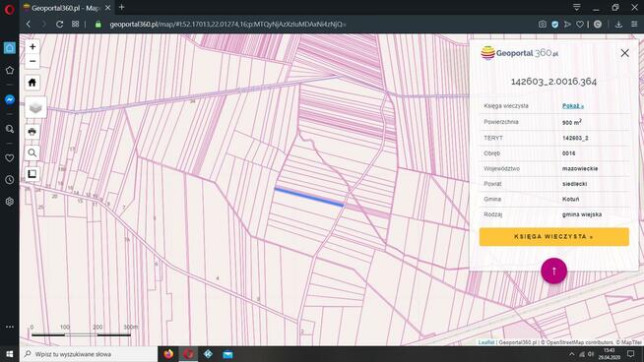Click the yellow KSIĘGA WIECZYSTA button
This screenshot has height=362, width=644.
(x=554, y=237)
